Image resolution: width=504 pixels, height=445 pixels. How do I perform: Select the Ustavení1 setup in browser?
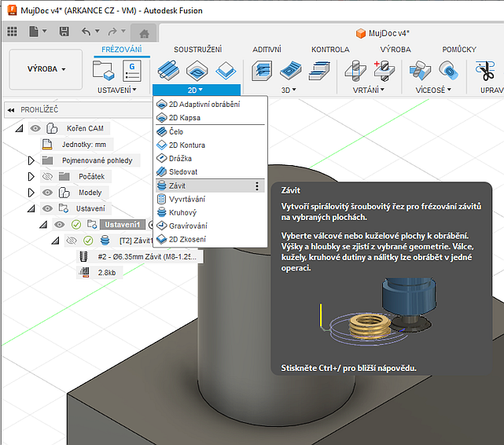click(x=123, y=225)
